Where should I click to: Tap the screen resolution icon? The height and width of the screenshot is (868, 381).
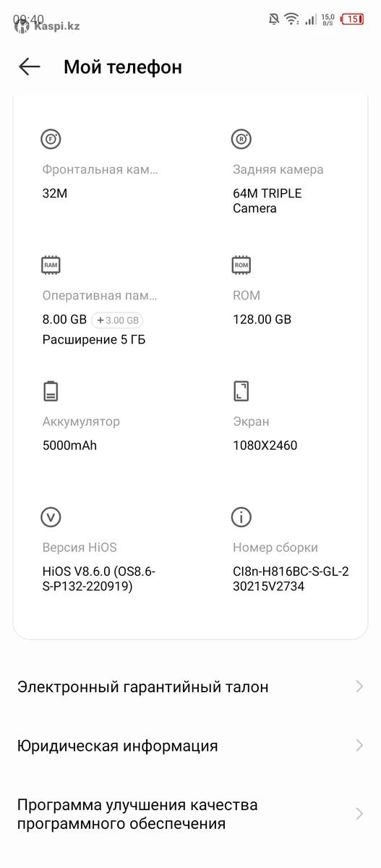[x=241, y=391]
